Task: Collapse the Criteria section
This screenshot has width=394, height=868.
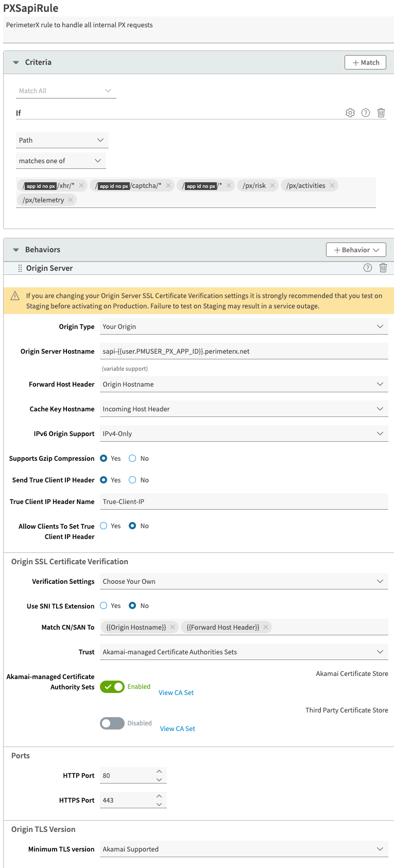Action: pyautogui.click(x=16, y=62)
